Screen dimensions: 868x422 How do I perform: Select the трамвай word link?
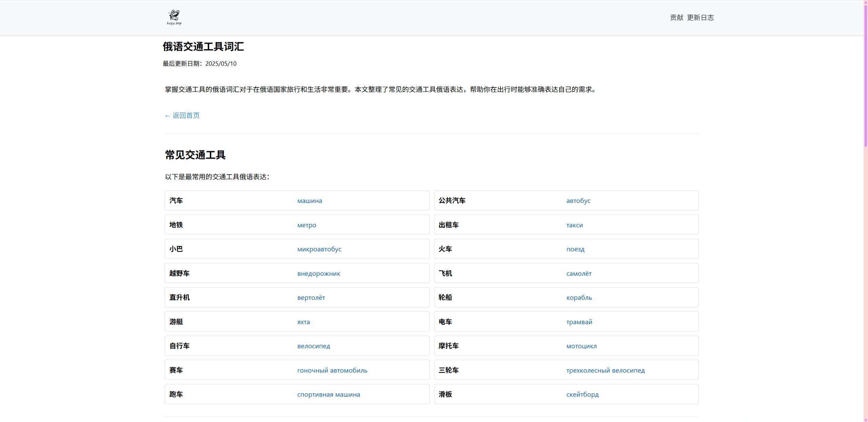coord(579,322)
